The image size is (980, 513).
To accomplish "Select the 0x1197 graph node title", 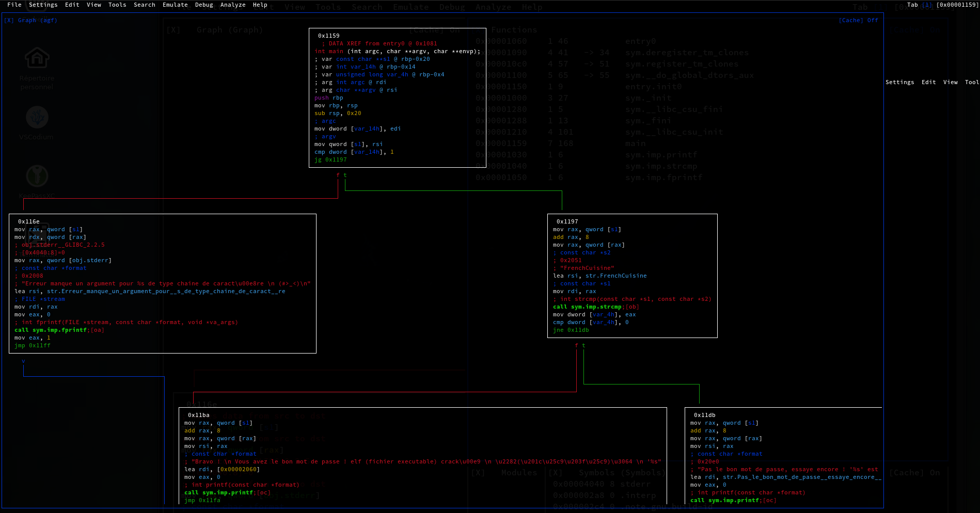I will pyautogui.click(x=567, y=221).
